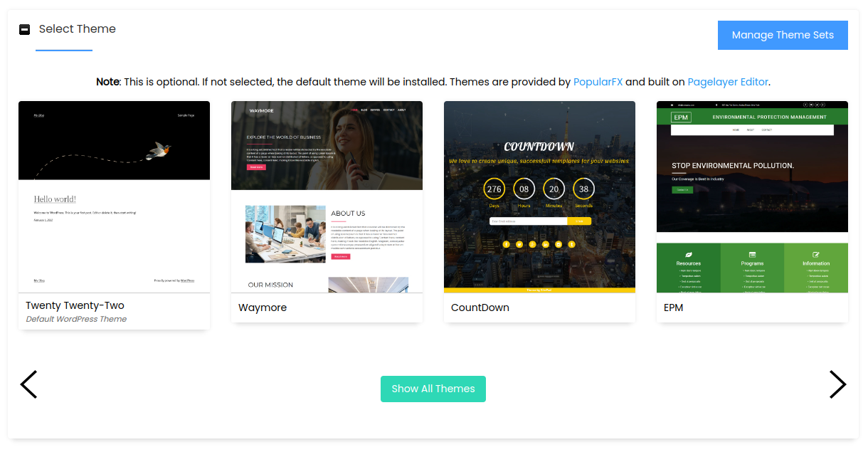Select the Twenty Twenty-Two theme thumbnail
Viewport: 868px width, 452px height.
coord(114,197)
